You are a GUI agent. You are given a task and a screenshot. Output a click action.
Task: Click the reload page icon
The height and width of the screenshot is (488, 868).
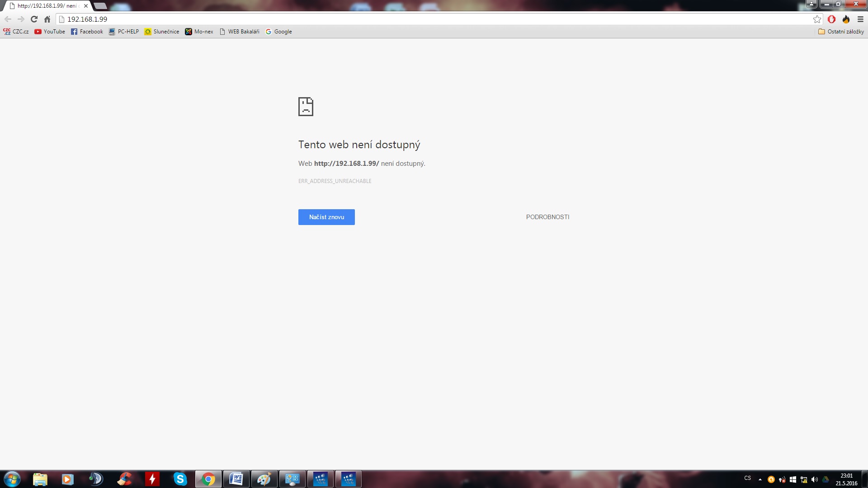pos(34,19)
